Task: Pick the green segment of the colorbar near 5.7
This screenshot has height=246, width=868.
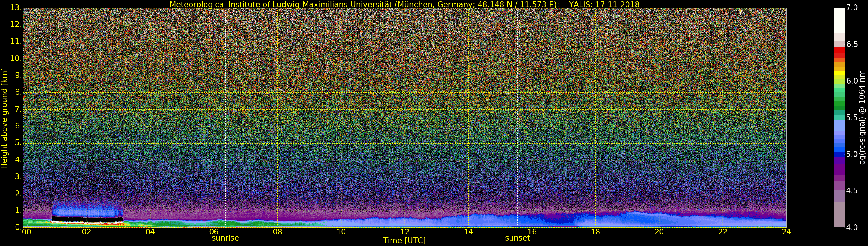Action: [839, 104]
